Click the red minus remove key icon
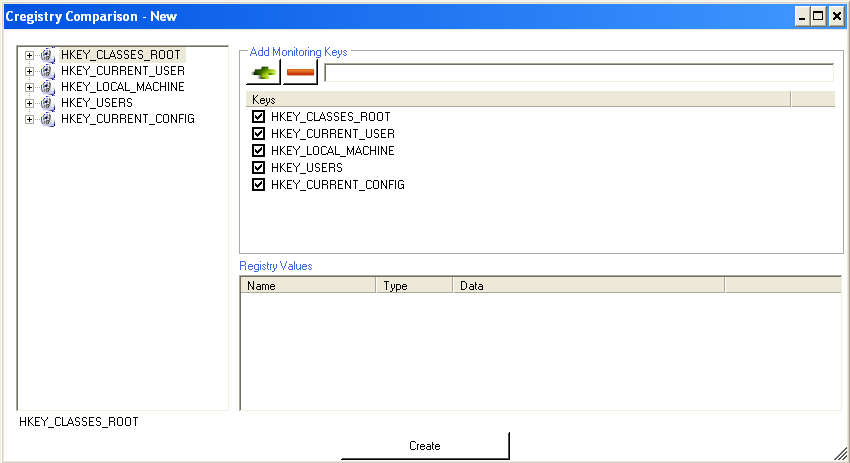Viewport: 850px width, 463px height. click(300, 73)
